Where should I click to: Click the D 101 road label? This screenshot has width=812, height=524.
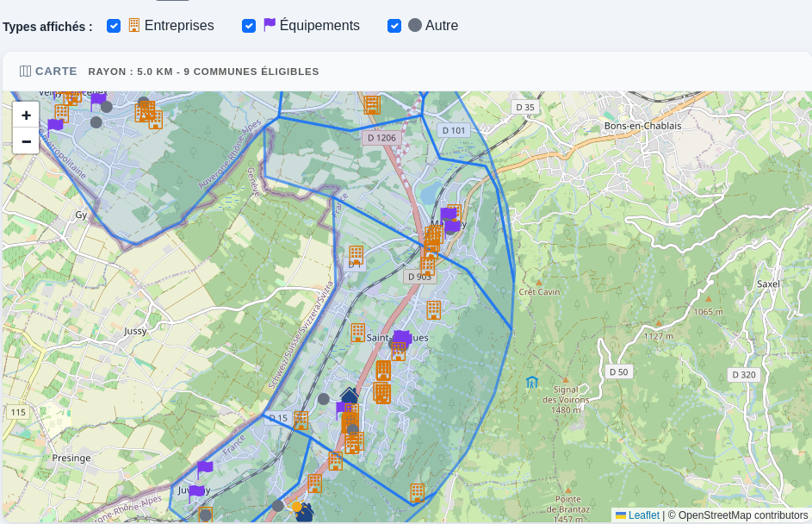pyautogui.click(x=454, y=131)
